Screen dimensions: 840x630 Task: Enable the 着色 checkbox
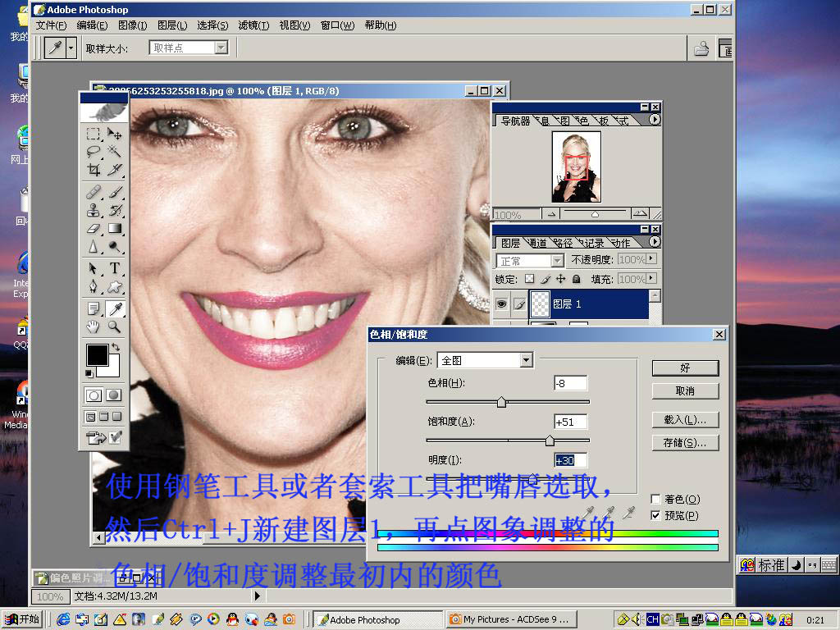tap(655, 500)
